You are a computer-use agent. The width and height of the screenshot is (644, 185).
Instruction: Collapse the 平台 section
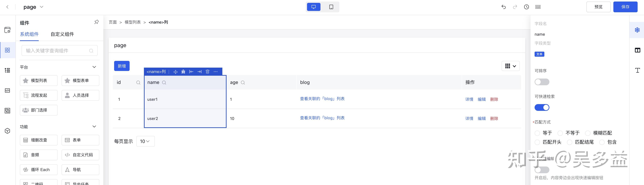coord(94,67)
